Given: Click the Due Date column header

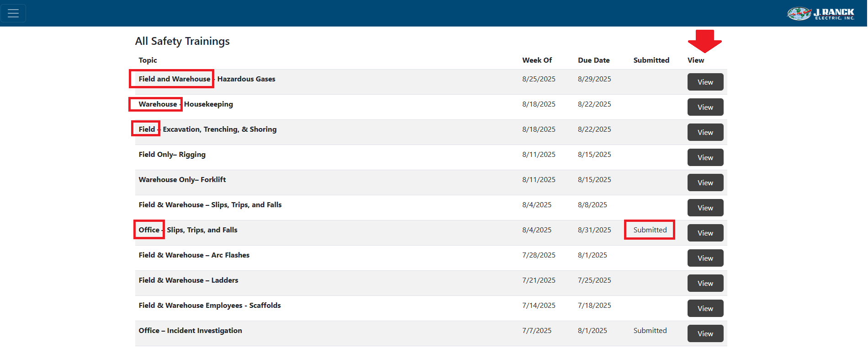Looking at the screenshot, I should click(593, 60).
